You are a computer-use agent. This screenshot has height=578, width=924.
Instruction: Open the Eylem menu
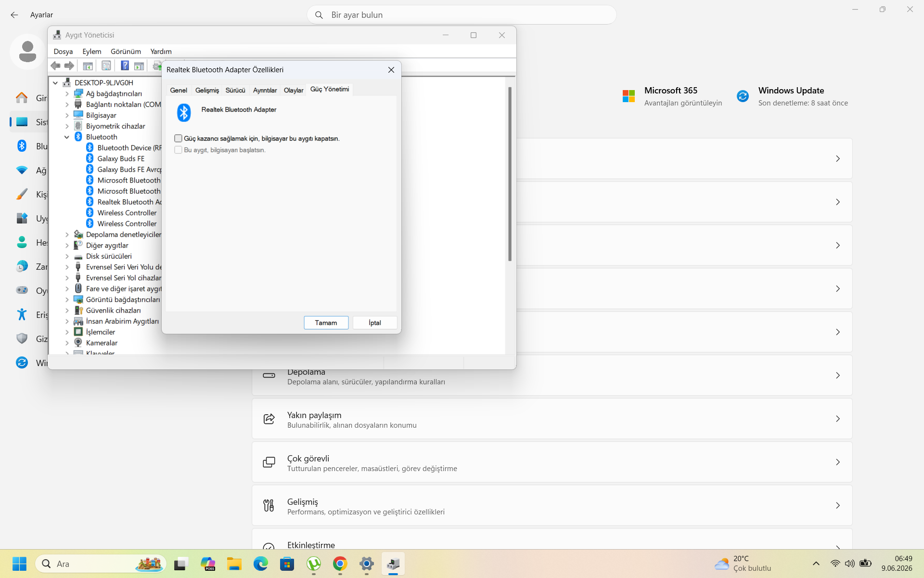pyautogui.click(x=91, y=52)
